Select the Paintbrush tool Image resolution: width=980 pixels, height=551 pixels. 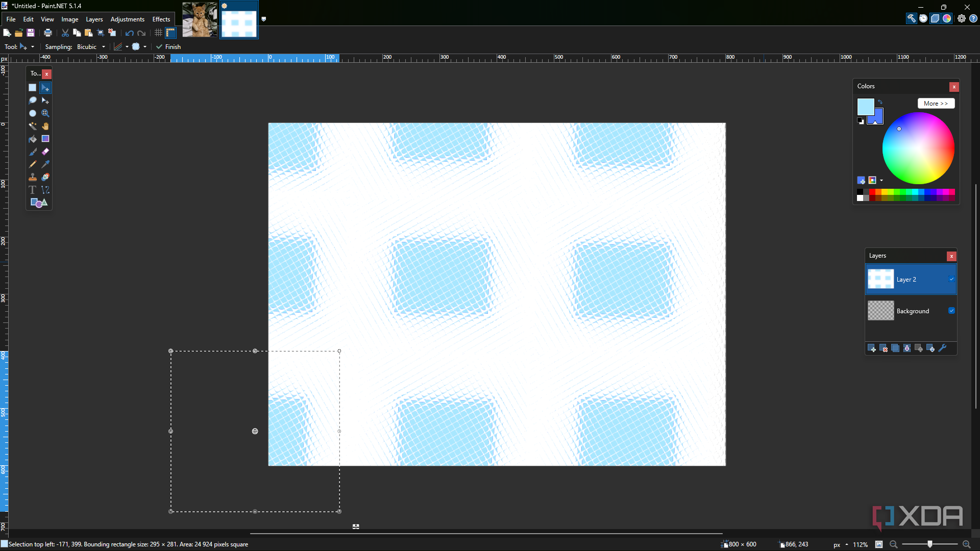pyautogui.click(x=33, y=152)
